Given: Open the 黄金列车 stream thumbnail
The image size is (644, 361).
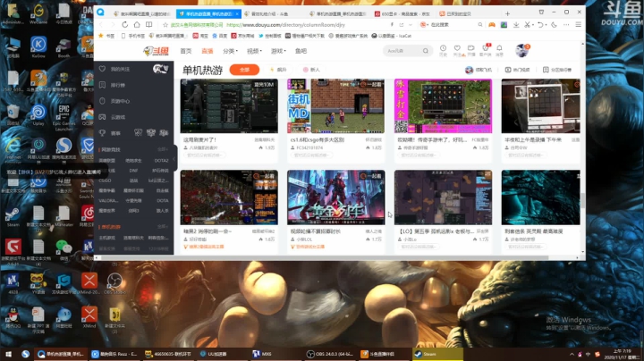Looking at the screenshot, I should click(336, 197).
